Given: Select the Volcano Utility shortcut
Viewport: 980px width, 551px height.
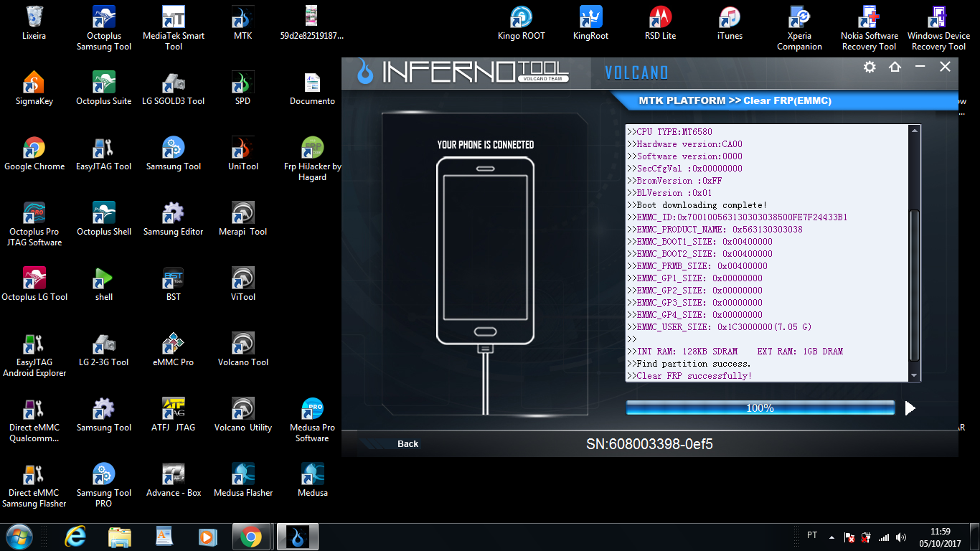Looking at the screenshot, I should coord(242,415).
